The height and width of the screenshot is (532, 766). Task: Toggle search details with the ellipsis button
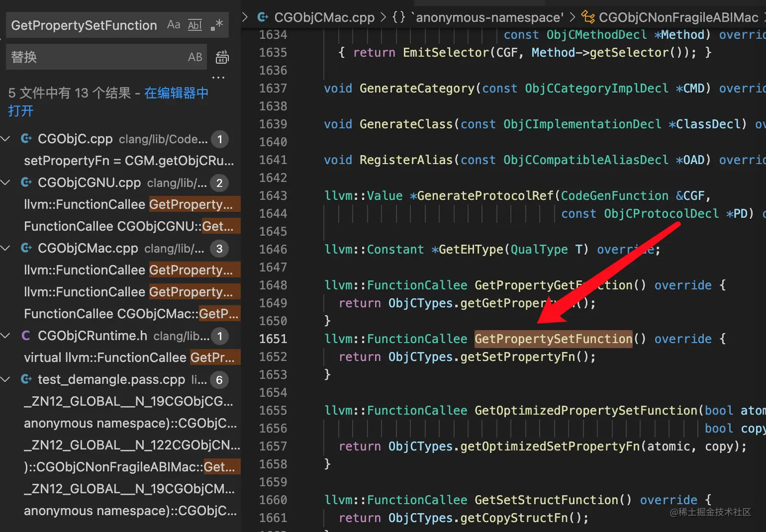(x=218, y=77)
